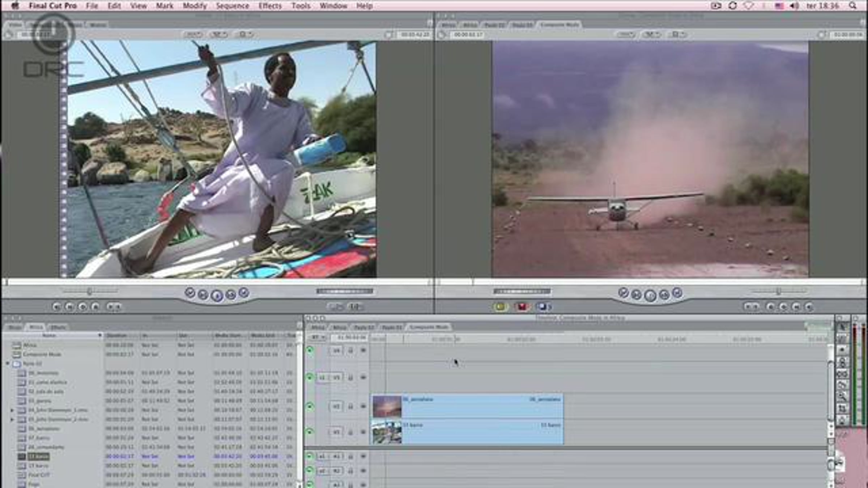
Task: Click the blue Replace edit button in Canvas
Action: [542, 307]
